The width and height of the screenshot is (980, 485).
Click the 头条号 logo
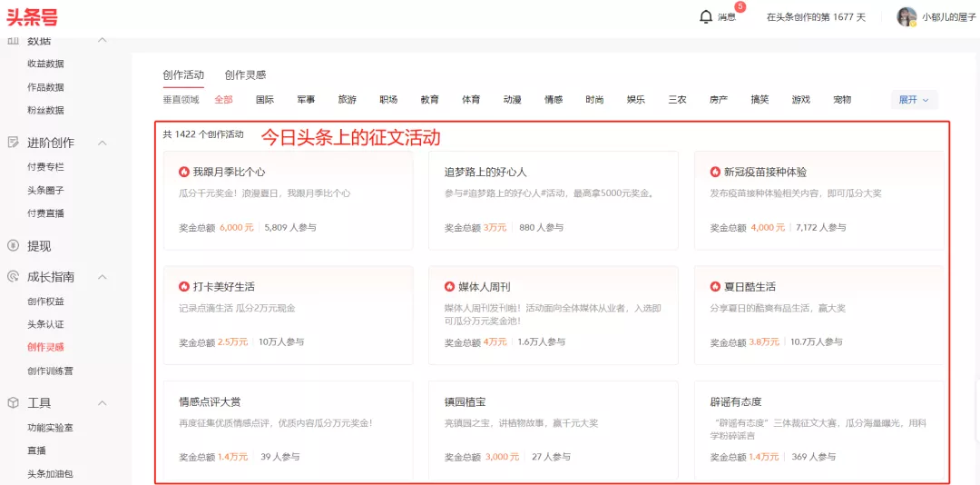(34, 17)
